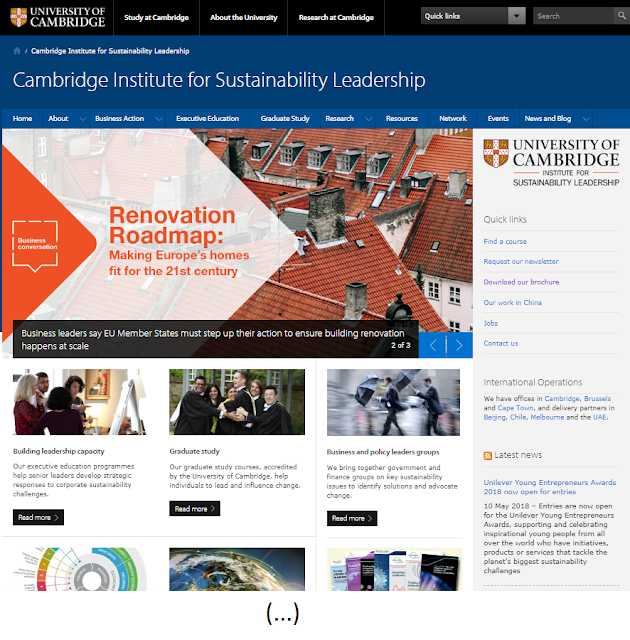Click the Cambridge Institute for Sustainability Leadership page title
This screenshot has height=640, width=630.
pyautogui.click(x=219, y=80)
